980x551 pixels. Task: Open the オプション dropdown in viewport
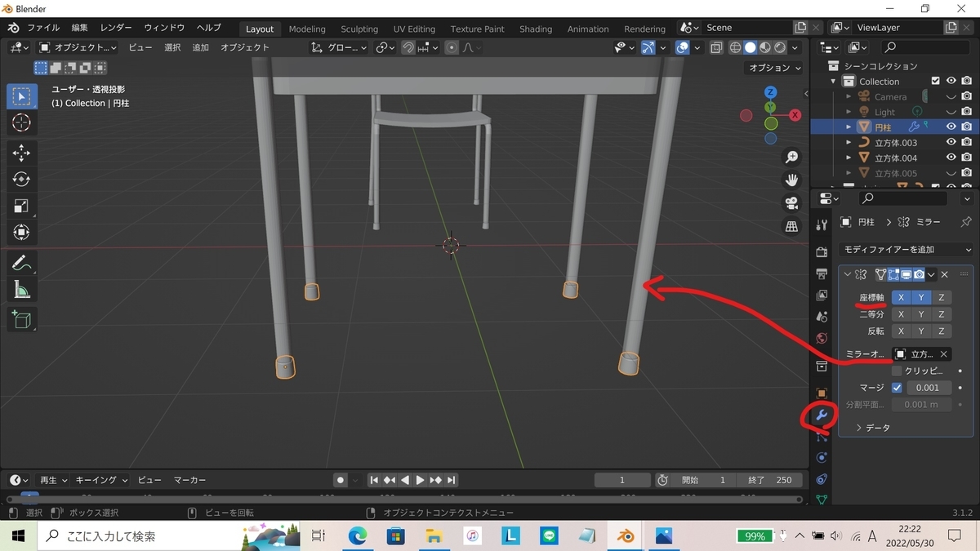pyautogui.click(x=774, y=68)
